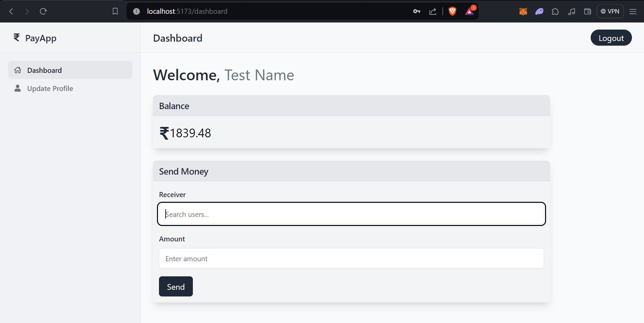Open Update Profile from sidebar
Image resolution: width=644 pixels, height=323 pixels.
(50, 88)
